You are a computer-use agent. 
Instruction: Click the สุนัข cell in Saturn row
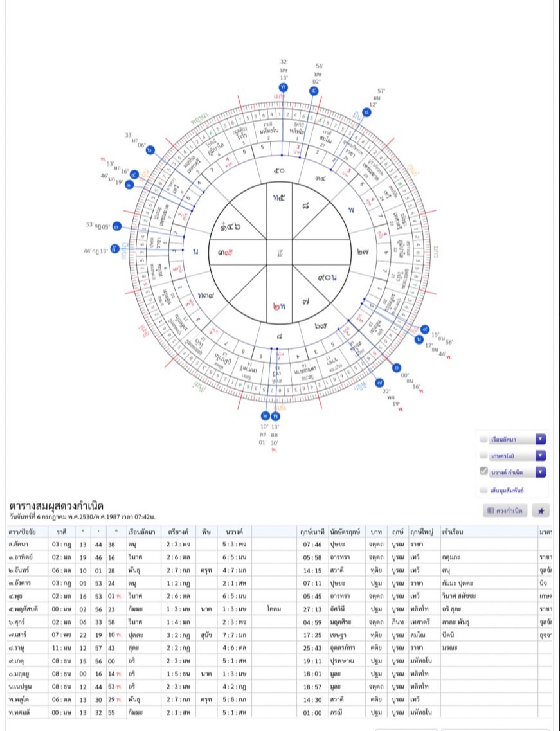[x=206, y=635]
